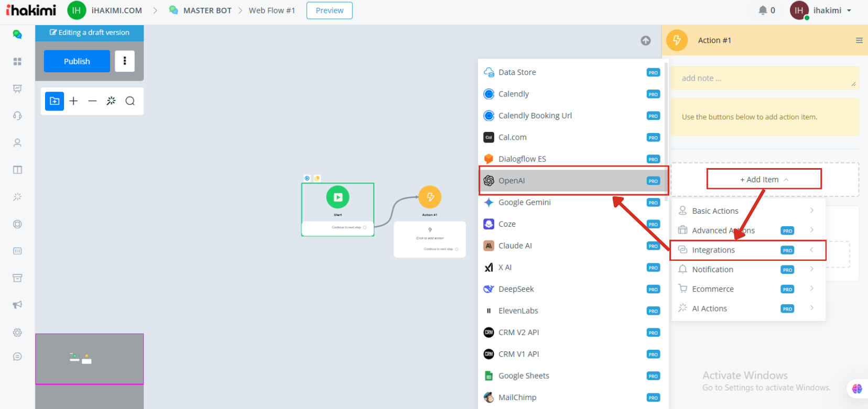Image resolution: width=868 pixels, height=409 pixels.
Task: Open the Action #1 panel hamburger menu
Action: click(x=859, y=40)
